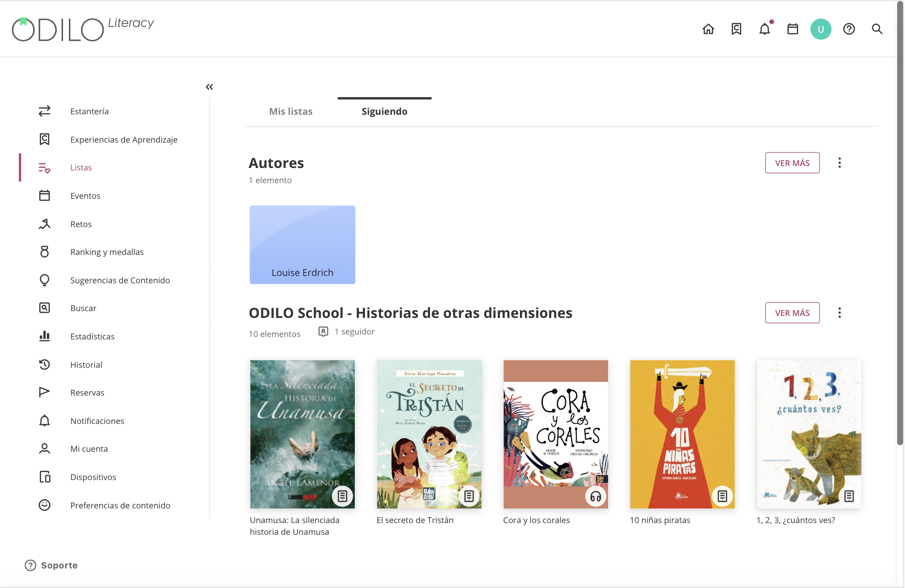Click the Historial clock icon
The width and height of the screenshot is (905, 588).
44,365
